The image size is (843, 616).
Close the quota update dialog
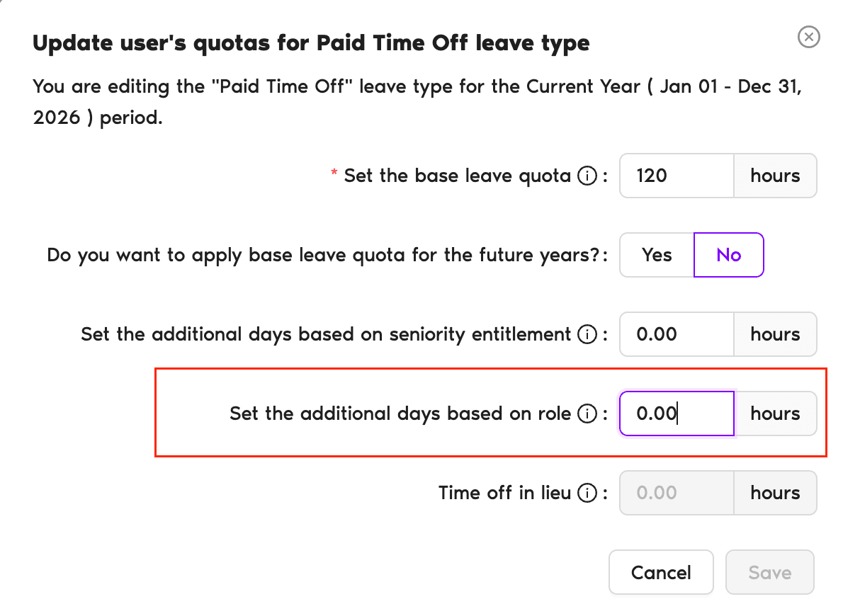click(808, 37)
